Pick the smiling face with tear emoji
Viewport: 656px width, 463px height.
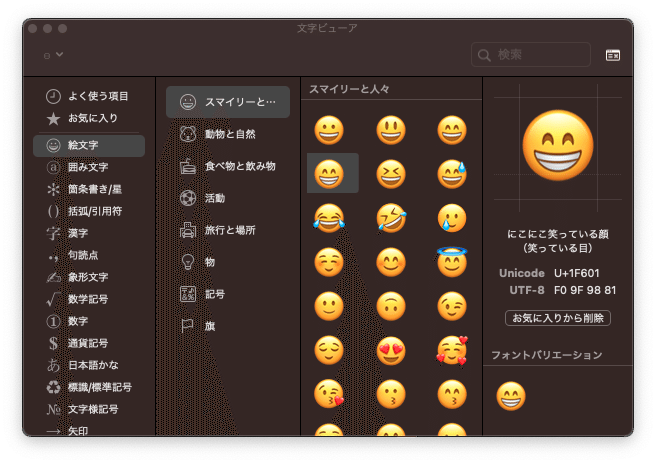tap(452, 218)
